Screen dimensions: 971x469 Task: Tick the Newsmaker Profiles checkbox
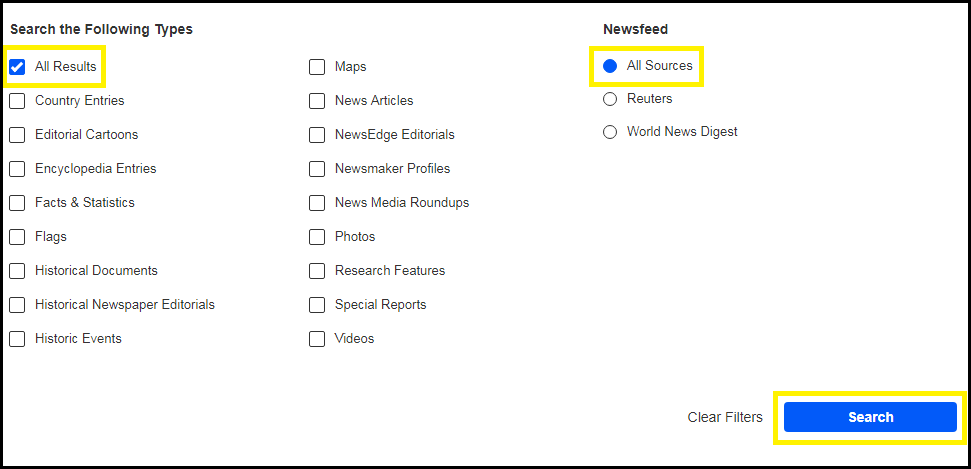tap(317, 169)
